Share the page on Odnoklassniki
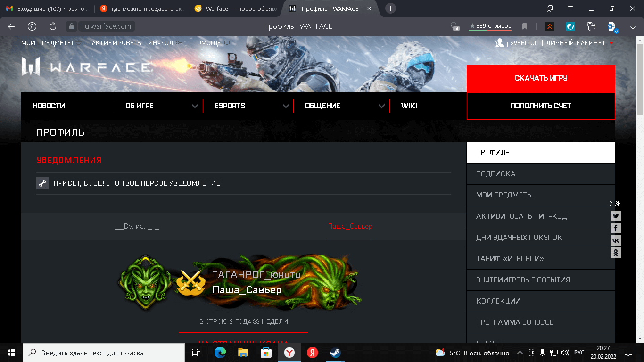The height and width of the screenshot is (362, 644). click(x=616, y=253)
